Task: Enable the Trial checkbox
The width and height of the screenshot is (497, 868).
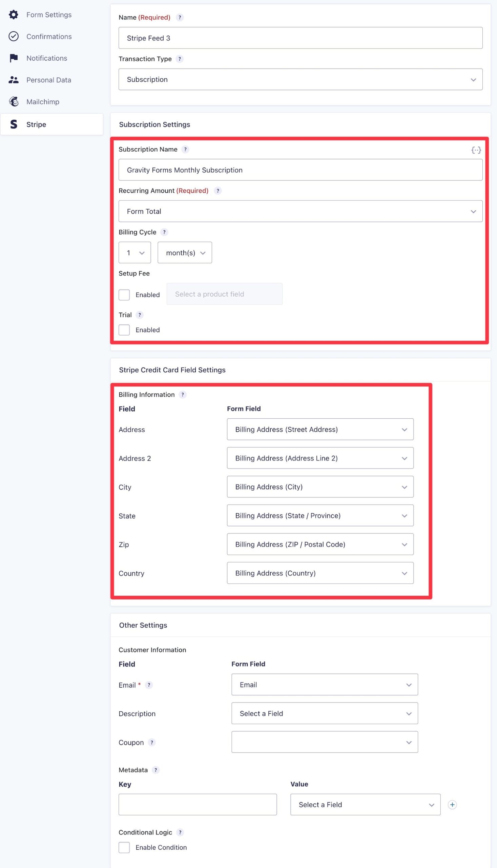Action: click(124, 330)
